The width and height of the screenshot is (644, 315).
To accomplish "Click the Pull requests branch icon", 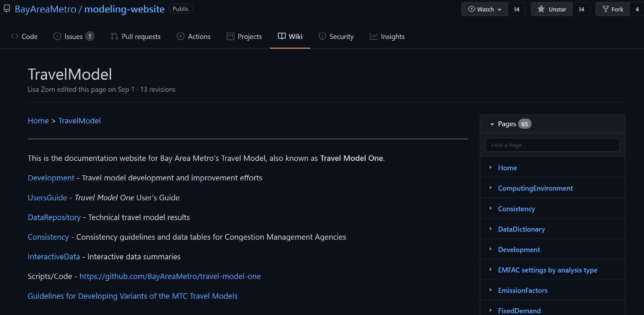I will 114,36.
